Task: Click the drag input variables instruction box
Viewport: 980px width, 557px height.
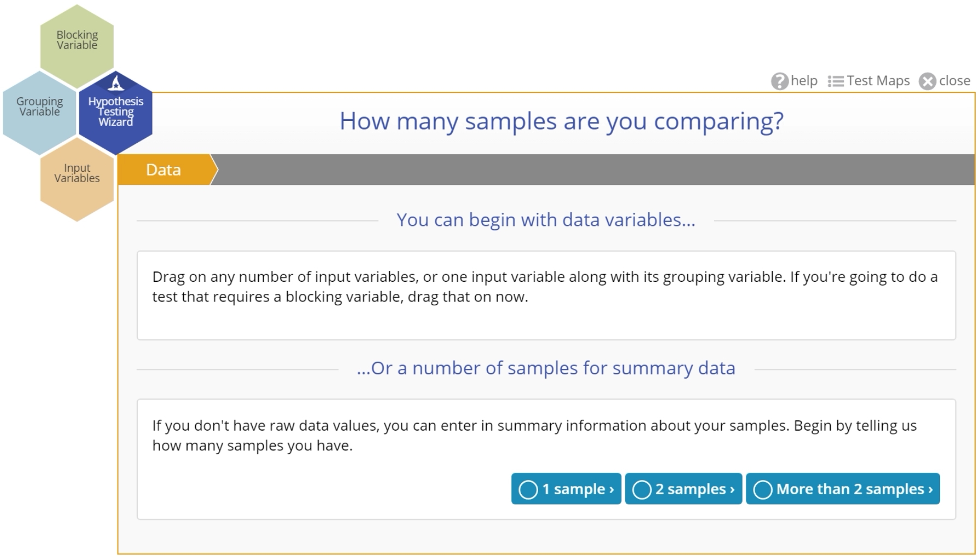Action: point(545,295)
